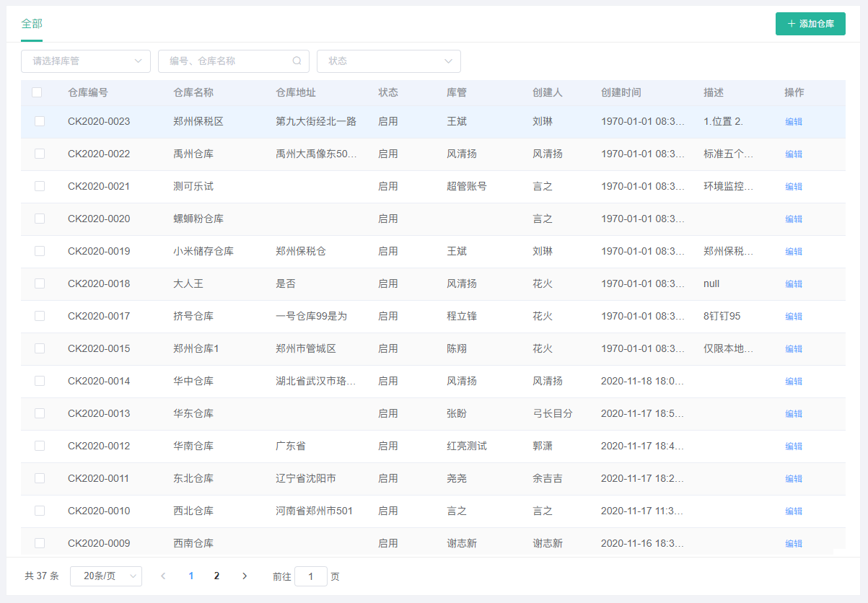Click the 库管 column header

(457, 92)
